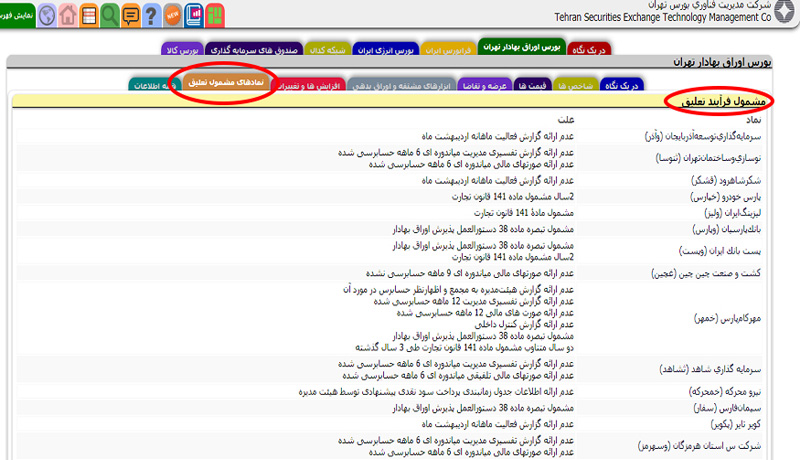The image size is (800, 460).
Task: Click the green نمایش فهرست button
Action: 17,15
